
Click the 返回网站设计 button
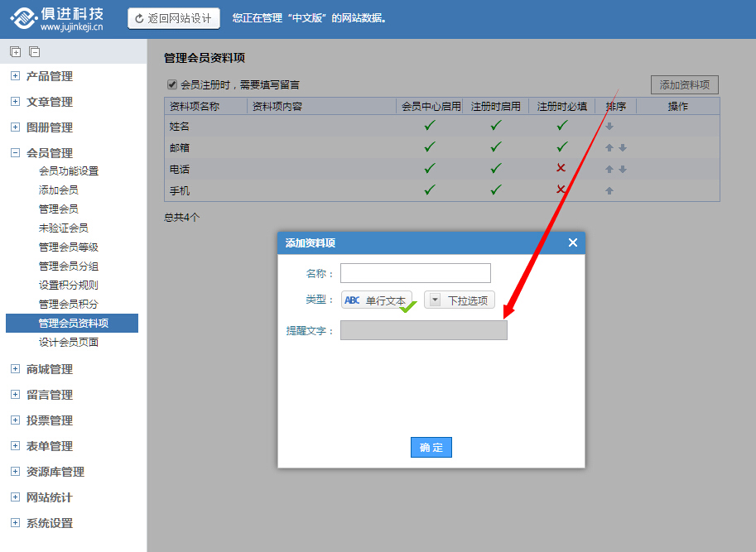tap(174, 18)
